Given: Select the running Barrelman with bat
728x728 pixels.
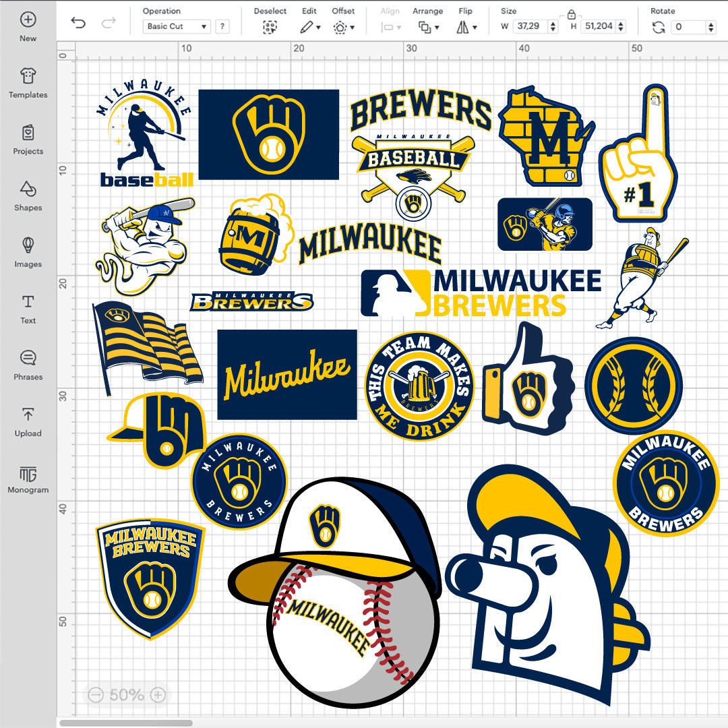Looking at the screenshot, I should click(x=642, y=278).
